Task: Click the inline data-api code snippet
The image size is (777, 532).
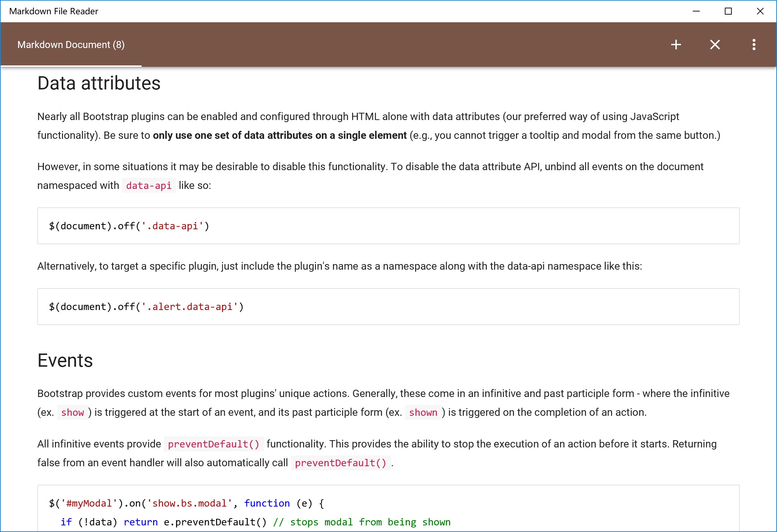Action: [149, 186]
